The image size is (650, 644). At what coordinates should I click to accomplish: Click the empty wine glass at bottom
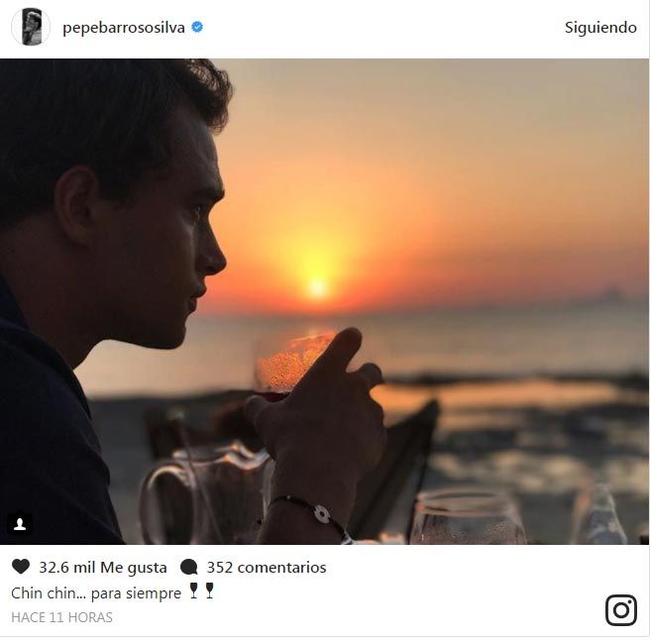(x=468, y=517)
